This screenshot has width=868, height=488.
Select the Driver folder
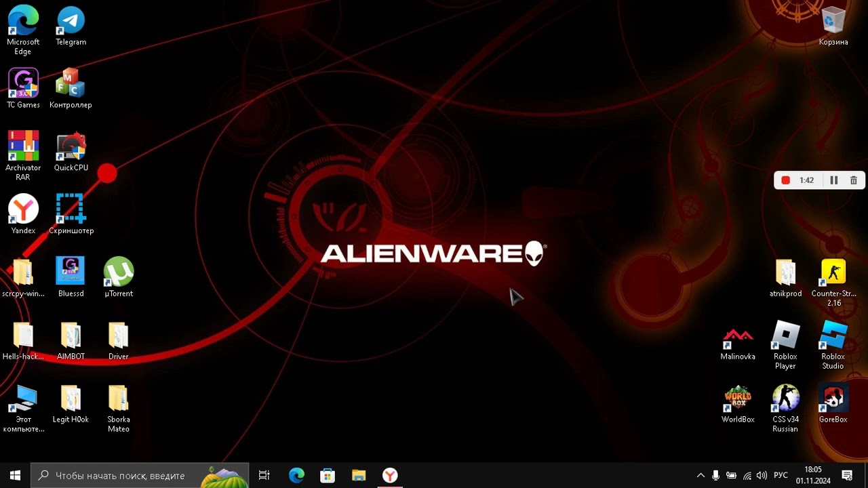119,341
